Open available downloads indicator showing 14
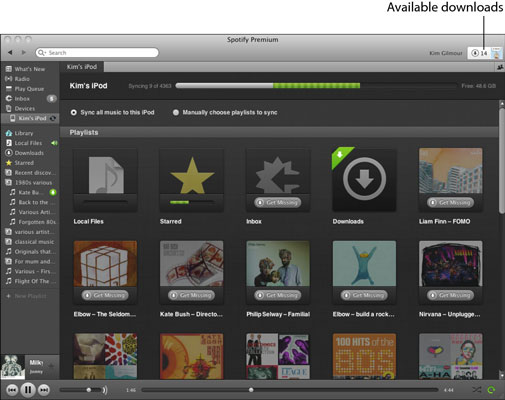505x400 pixels. point(479,53)
